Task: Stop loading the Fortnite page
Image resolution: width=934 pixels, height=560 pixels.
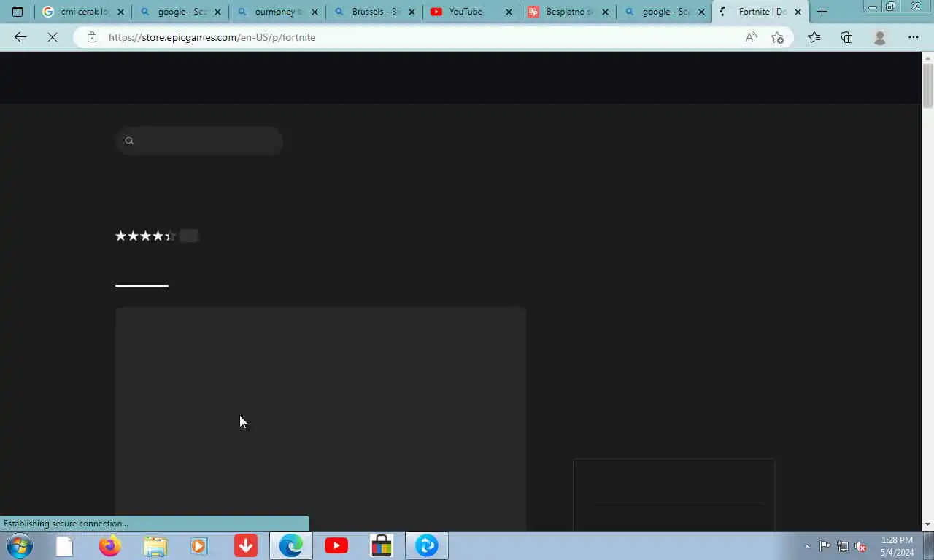Action: 53,37
